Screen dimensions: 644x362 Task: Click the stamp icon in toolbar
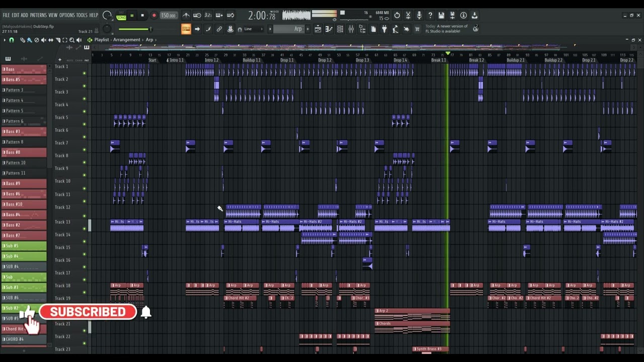[230, 29]
